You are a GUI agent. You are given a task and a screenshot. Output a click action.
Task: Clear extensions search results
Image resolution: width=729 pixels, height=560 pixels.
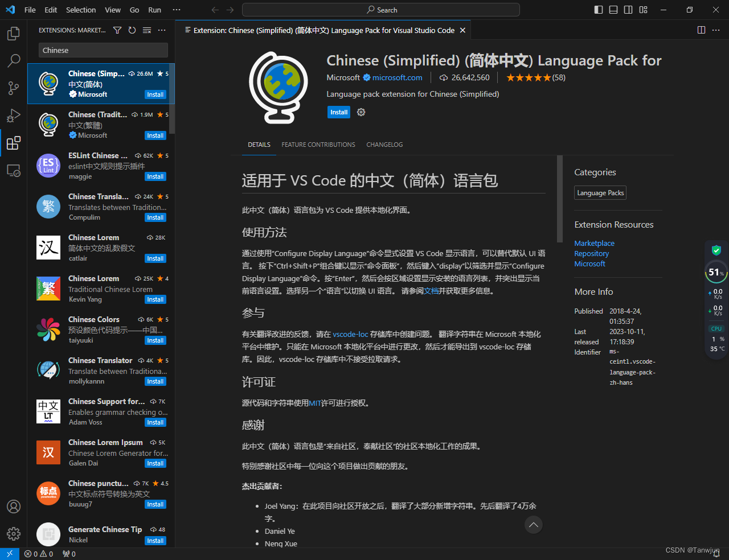(147, 30)
